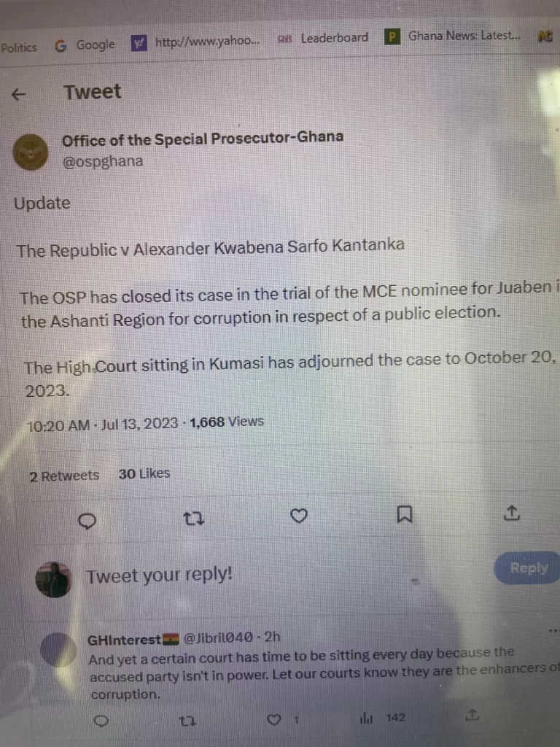This screenshot has height=747, width=560.
Task: Open comment icon under GHInterest's reply
Action: [x=101, y=721]
